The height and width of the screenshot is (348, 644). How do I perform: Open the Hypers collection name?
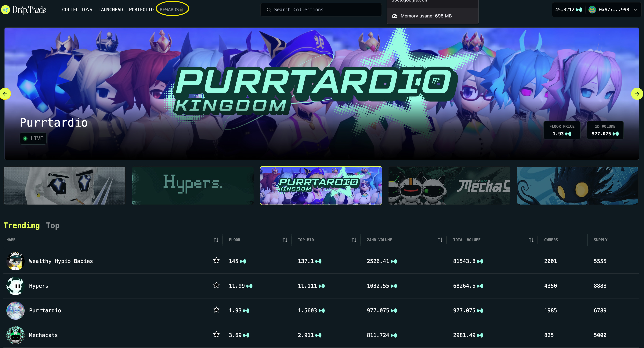click(x=38, y=286)
